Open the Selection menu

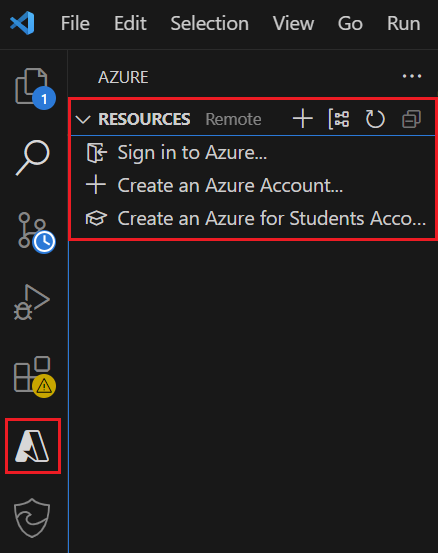pyautogui.click(x=209, y=24)
